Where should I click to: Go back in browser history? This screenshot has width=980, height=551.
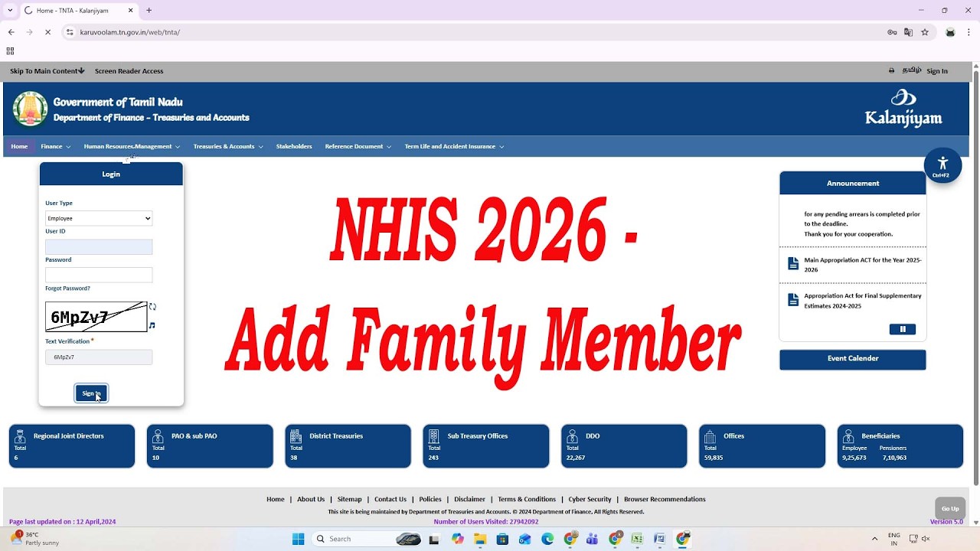coord(11,32)
